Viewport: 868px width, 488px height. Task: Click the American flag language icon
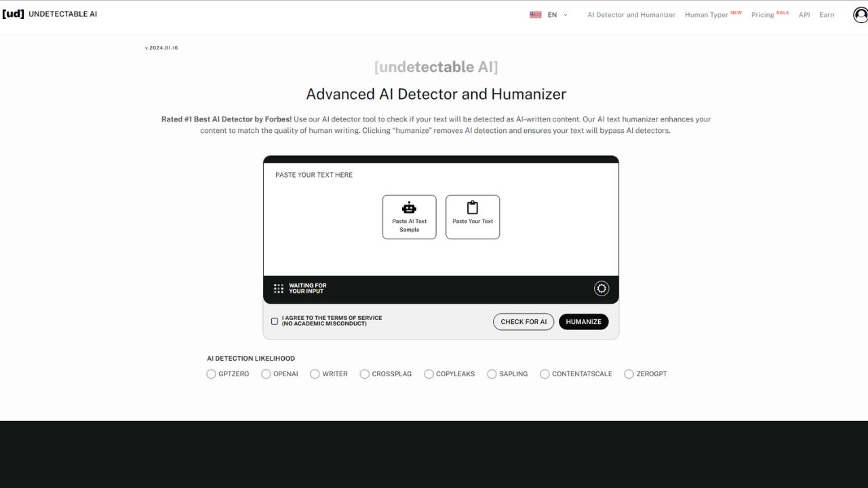535,14
